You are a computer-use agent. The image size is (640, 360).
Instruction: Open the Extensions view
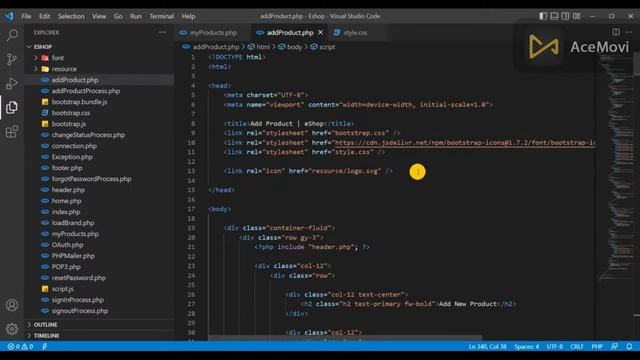(x=12, y=131)
